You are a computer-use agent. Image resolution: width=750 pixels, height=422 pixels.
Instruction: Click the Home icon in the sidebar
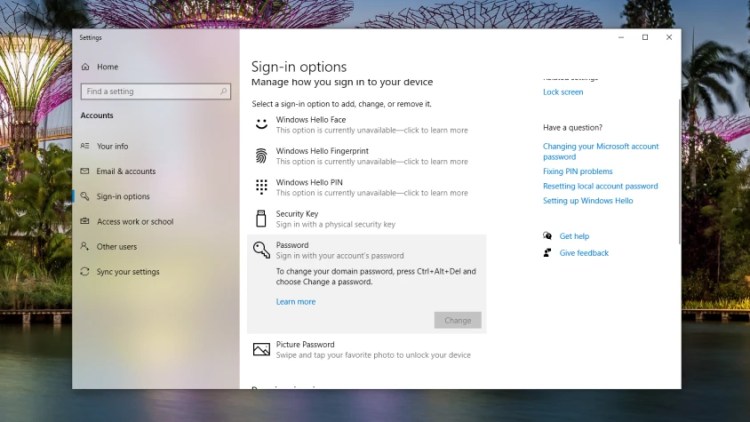(x=85, y=67)
